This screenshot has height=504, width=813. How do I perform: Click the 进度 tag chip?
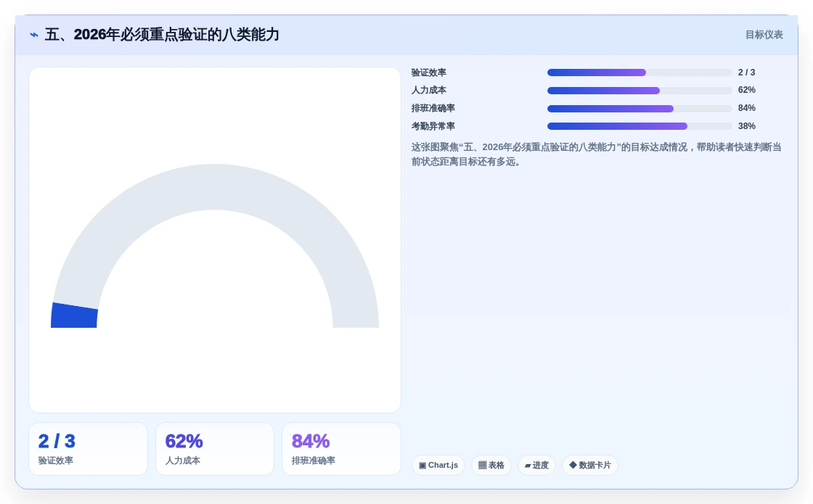point(536,465)
